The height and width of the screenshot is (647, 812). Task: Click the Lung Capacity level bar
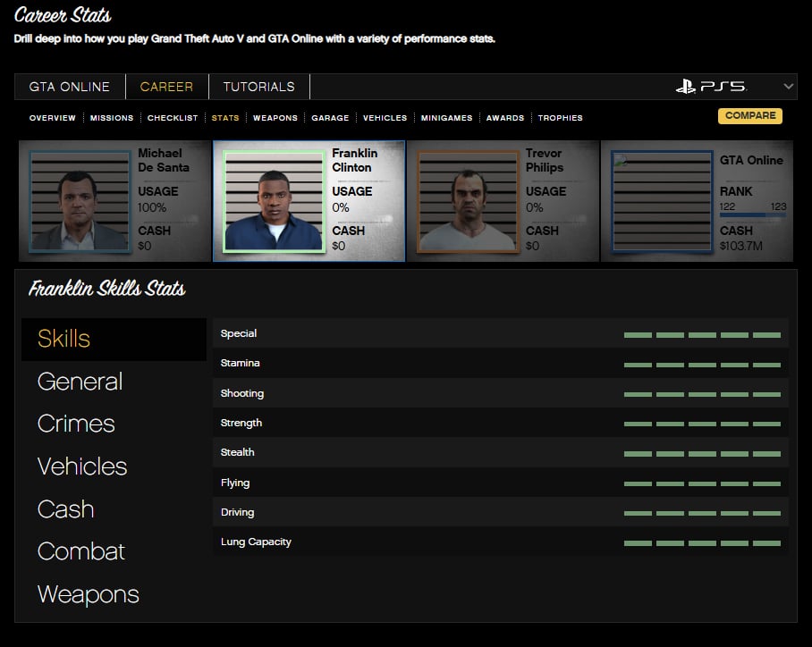[702, 543]
